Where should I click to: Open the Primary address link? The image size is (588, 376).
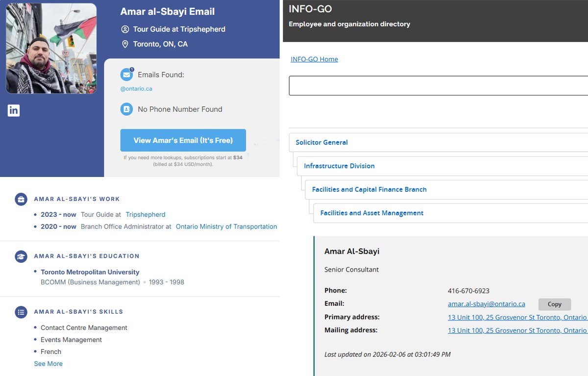click(x=517, y=317)
